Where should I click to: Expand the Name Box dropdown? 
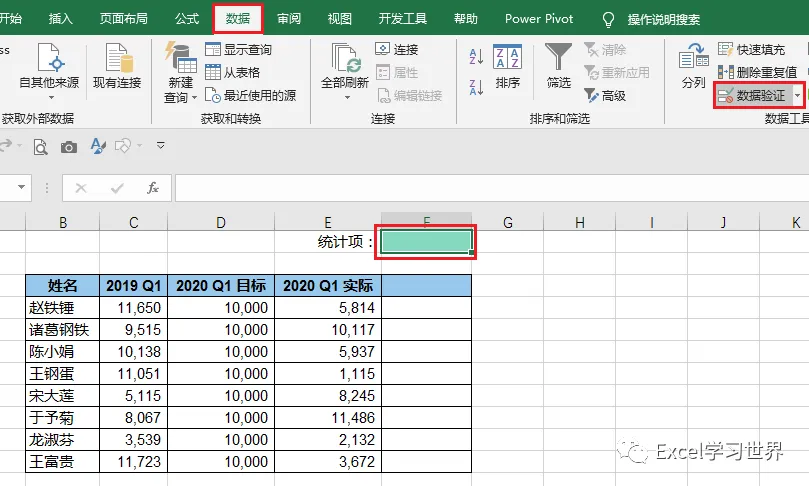click(21, 187)
